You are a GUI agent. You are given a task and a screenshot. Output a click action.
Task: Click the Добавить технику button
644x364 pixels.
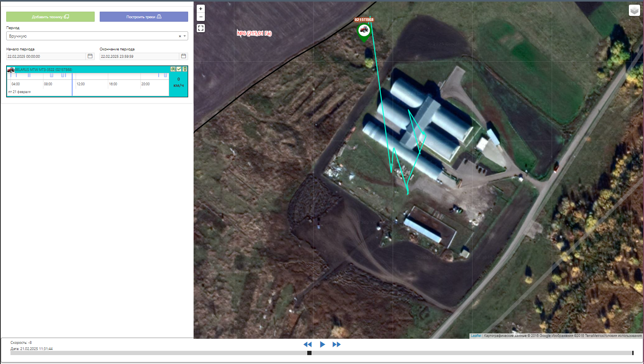[x=50, y=17]
